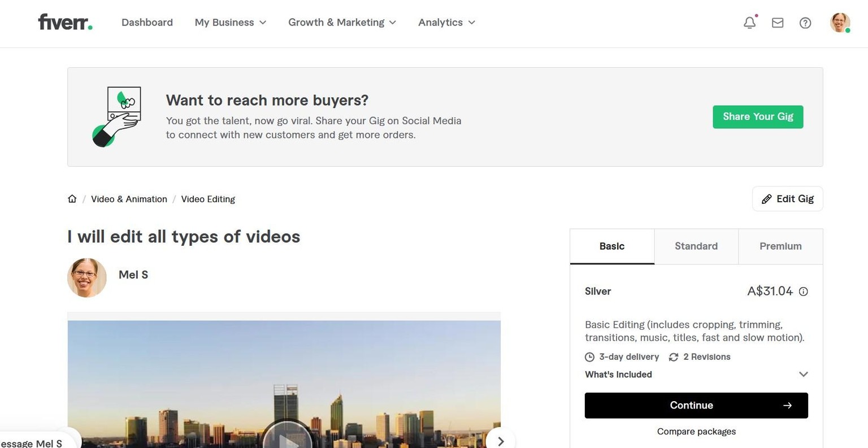Switch to the Standard package tab

[x=696, y=246]
